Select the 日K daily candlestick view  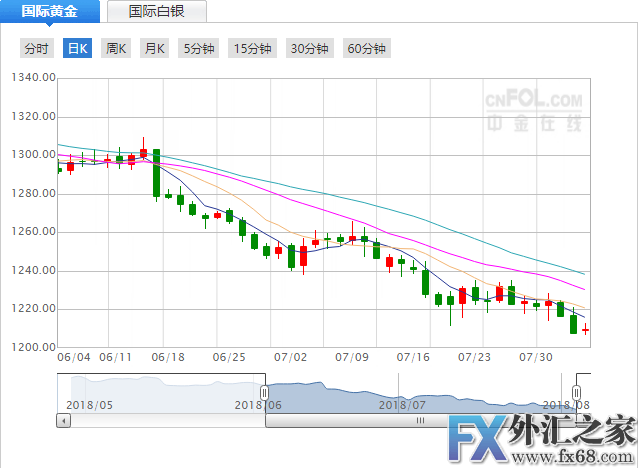pyautogui.click(x=77, y=48)
